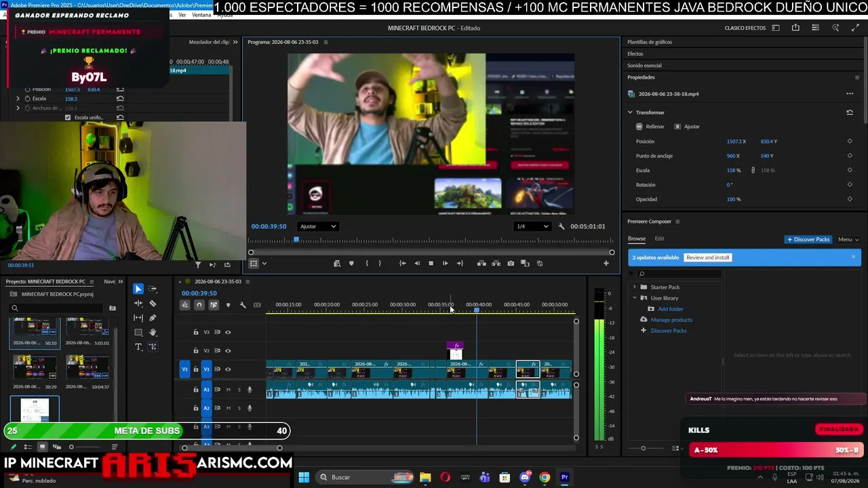
Task: Toggle linked selection in timeline
Action: 214,305
